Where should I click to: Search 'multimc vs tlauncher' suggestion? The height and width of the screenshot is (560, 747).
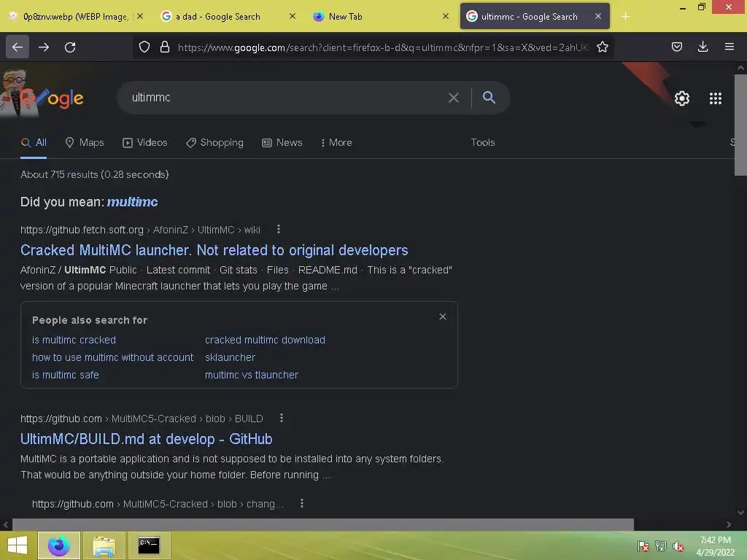pyautogui.click(x=252, y=375)
